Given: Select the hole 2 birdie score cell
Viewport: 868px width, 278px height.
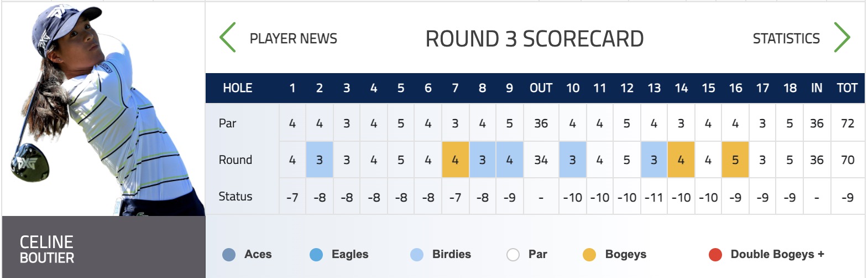Looking at the screenshot, I should pyautogui.click(x=320, y=159).
